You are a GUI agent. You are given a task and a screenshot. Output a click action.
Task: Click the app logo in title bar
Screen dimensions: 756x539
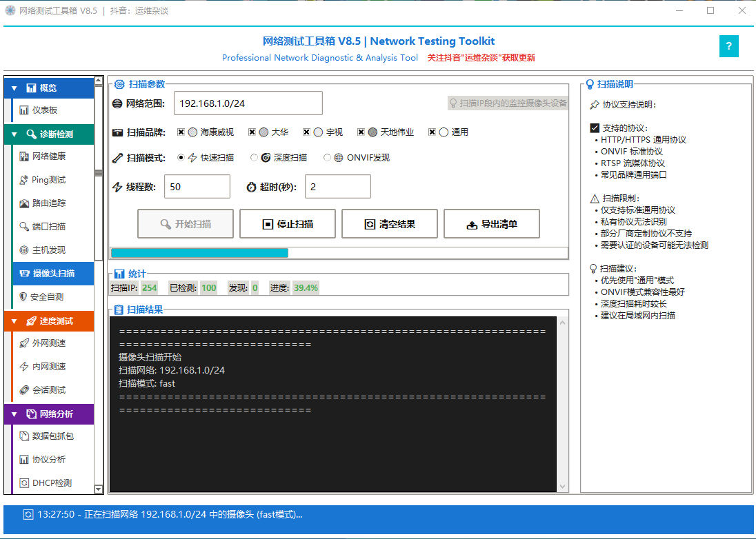coord(10,10)
